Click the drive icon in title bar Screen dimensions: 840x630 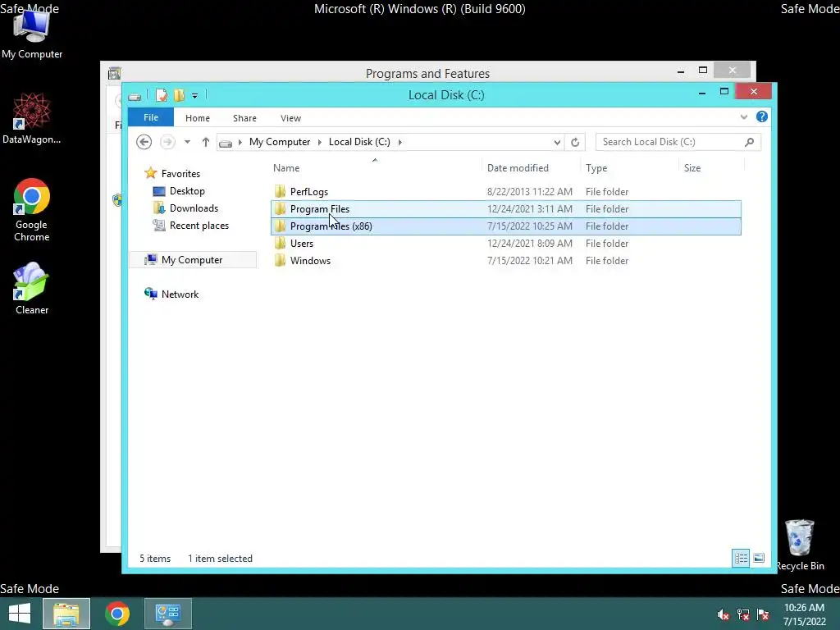click(135, 97)
